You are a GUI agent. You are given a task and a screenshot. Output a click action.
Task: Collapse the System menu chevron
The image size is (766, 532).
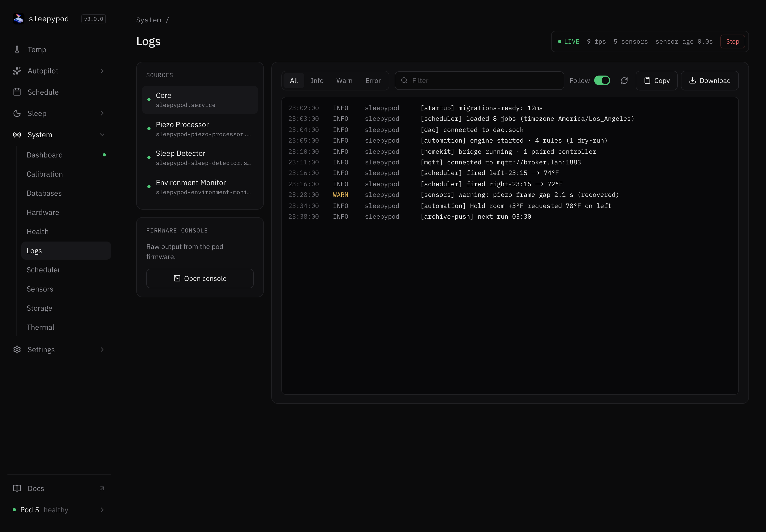(x=102, y=135)
